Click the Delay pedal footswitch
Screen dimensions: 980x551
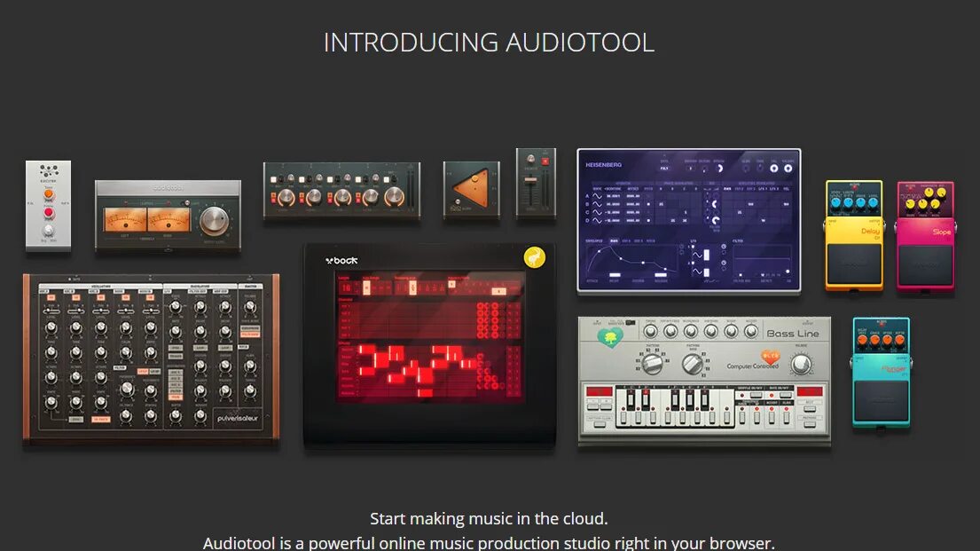[854, 264]
